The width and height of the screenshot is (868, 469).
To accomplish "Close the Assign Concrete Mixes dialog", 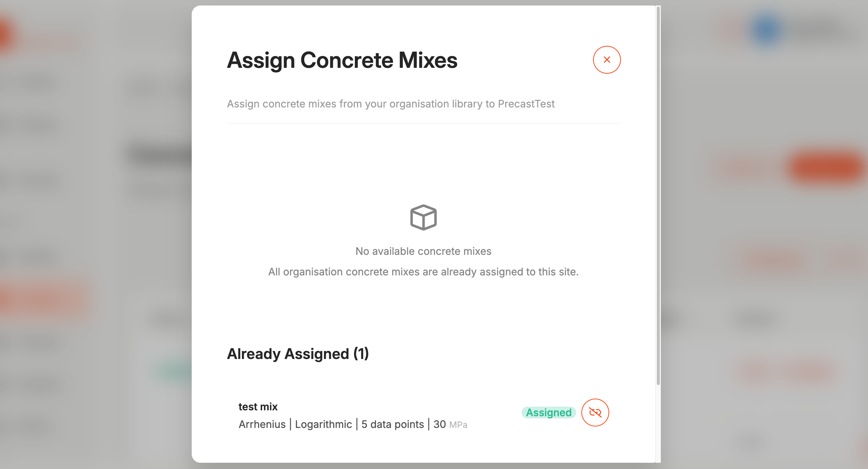I will pyautogui.click(x=607, y=60).
